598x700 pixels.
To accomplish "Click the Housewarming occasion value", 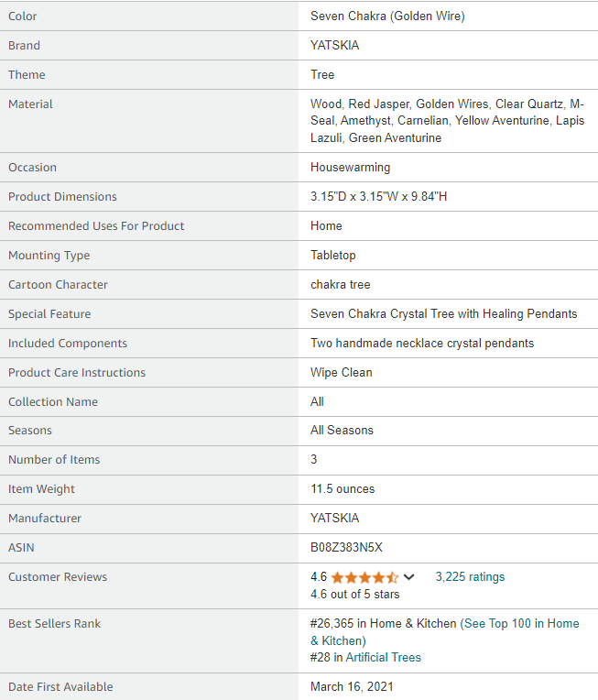I will (x=351, y=168).
